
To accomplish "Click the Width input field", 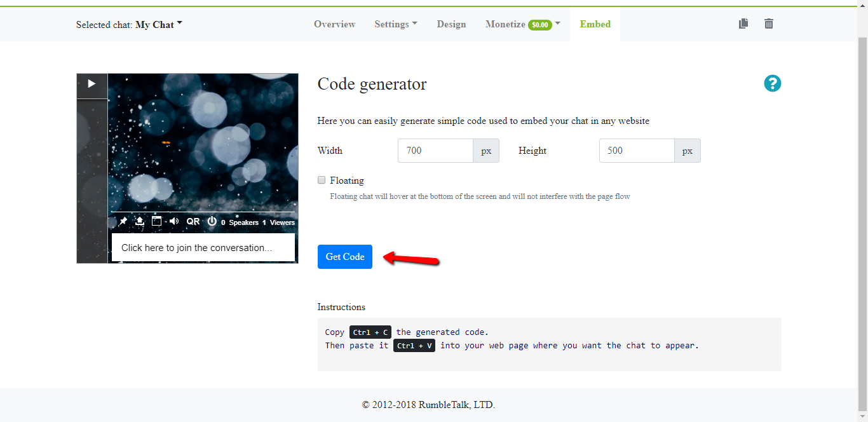I will 435,151.
